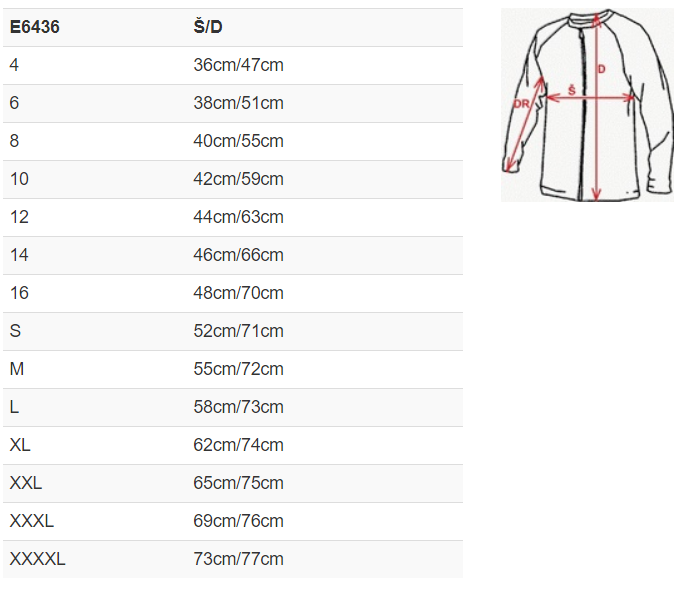Click the 73cm/77cm measurement cell

click(x=238, y=559)
